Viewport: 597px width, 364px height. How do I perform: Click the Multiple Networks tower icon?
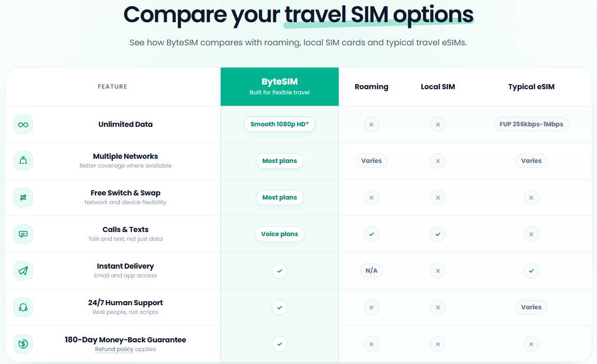tap(23, 161)
